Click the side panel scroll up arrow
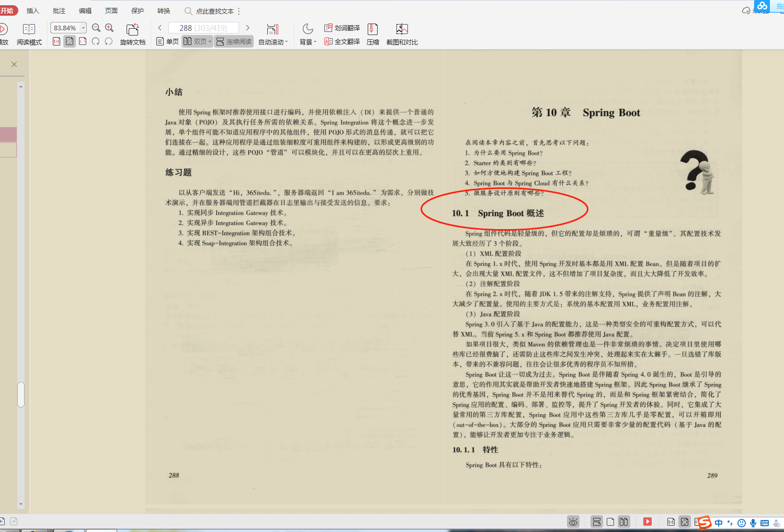 tap(21, 85)
